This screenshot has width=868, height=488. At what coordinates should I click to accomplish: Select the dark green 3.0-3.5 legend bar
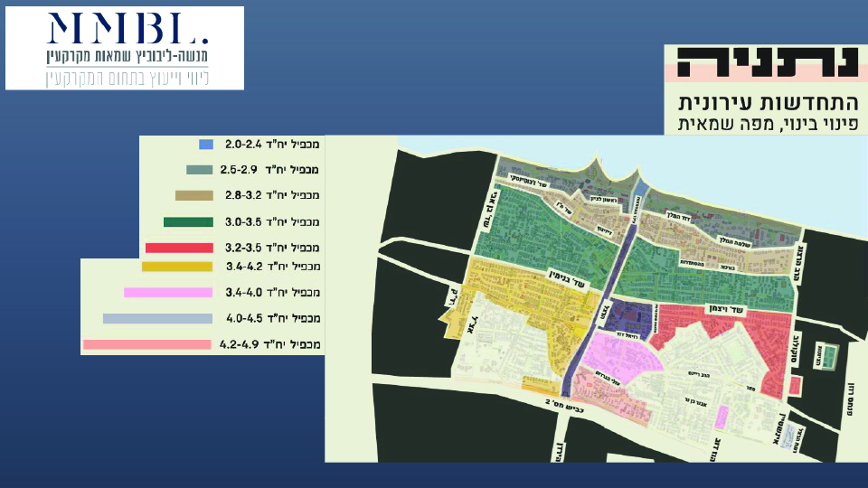(x=187, y=221)
